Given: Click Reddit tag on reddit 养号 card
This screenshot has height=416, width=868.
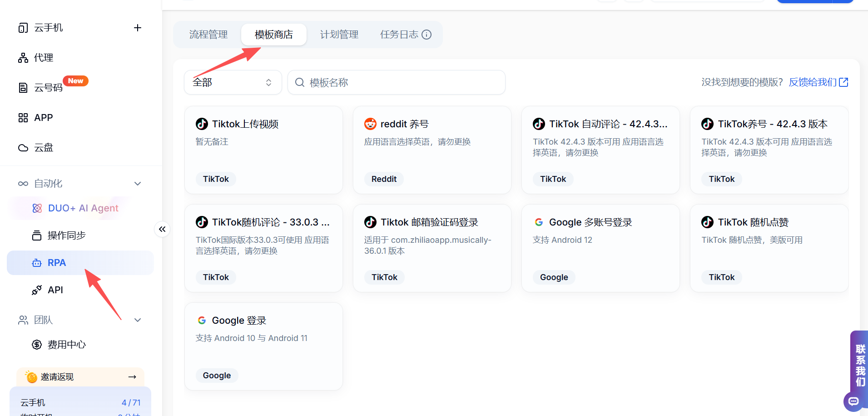Looking at the screenshot, I should pos(384,179).
